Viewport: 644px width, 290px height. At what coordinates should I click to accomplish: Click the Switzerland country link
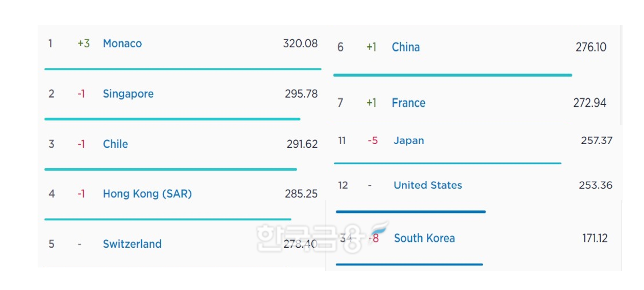[132, 244]
